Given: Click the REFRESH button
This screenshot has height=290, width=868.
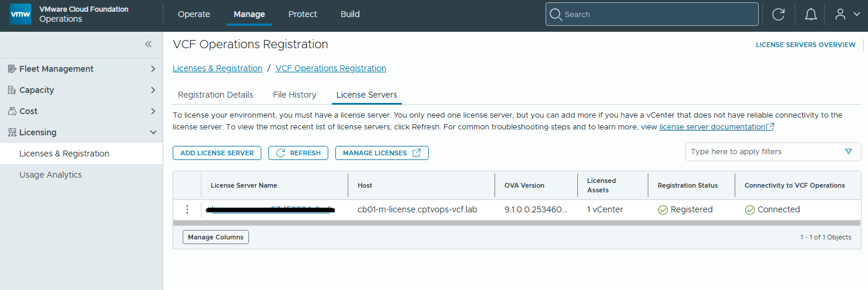Looking at the screenshot, I should point(298,153).
